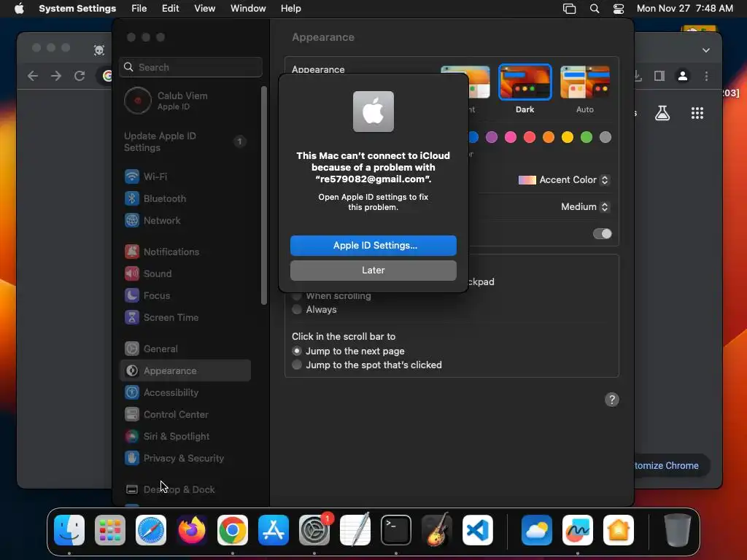
Task: Open Google apps grid in Chrome
Action: [x=697, y=113]
